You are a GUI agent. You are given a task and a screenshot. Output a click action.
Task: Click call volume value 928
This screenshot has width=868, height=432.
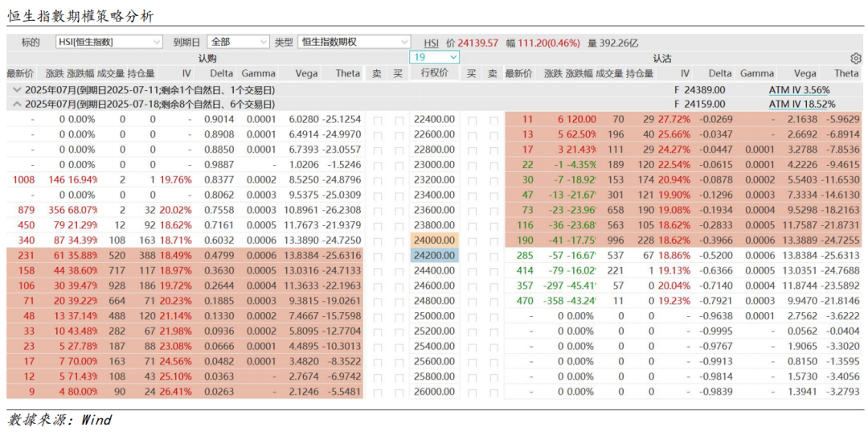(x=118, y=286)
